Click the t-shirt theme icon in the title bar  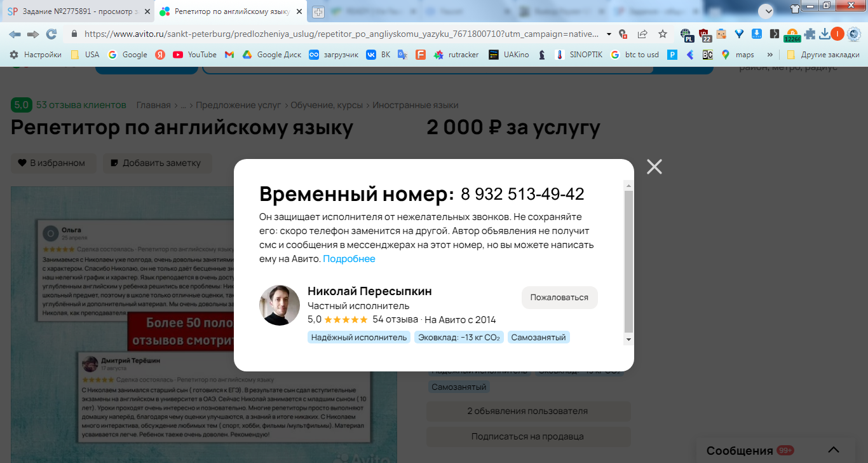pyautogui.click(x=795, y=8)
